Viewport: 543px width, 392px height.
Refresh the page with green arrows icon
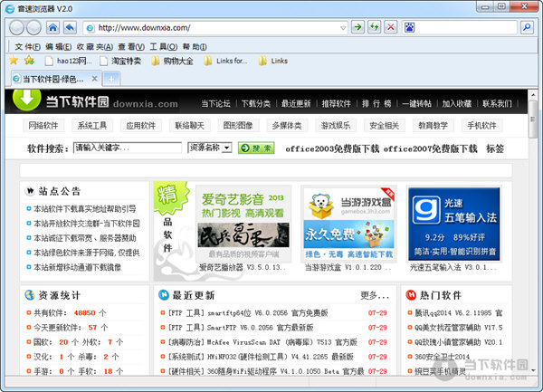(374, 27)
